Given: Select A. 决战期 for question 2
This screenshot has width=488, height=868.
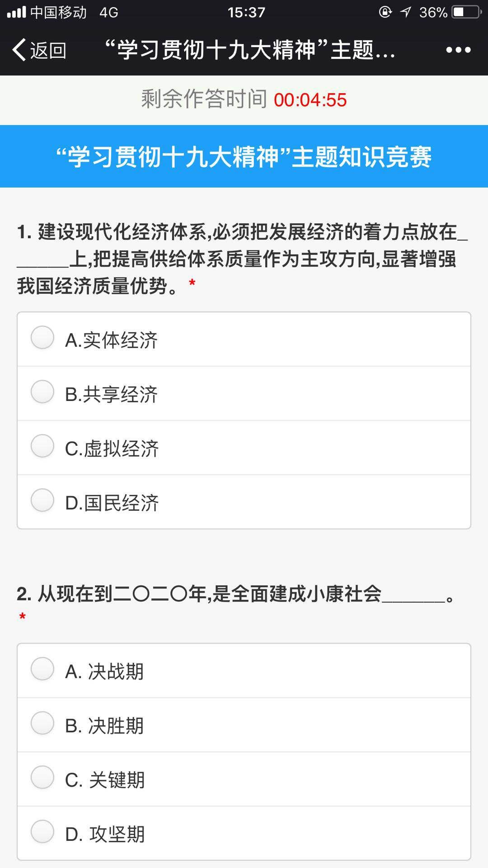Looking at the screenshot, I should [x=42, y=669].
